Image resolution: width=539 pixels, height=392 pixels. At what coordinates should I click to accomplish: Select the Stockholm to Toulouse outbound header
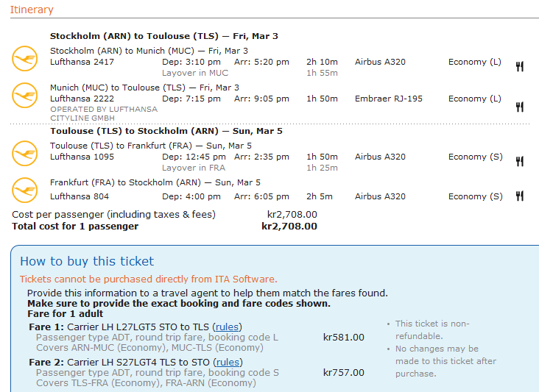163,36
